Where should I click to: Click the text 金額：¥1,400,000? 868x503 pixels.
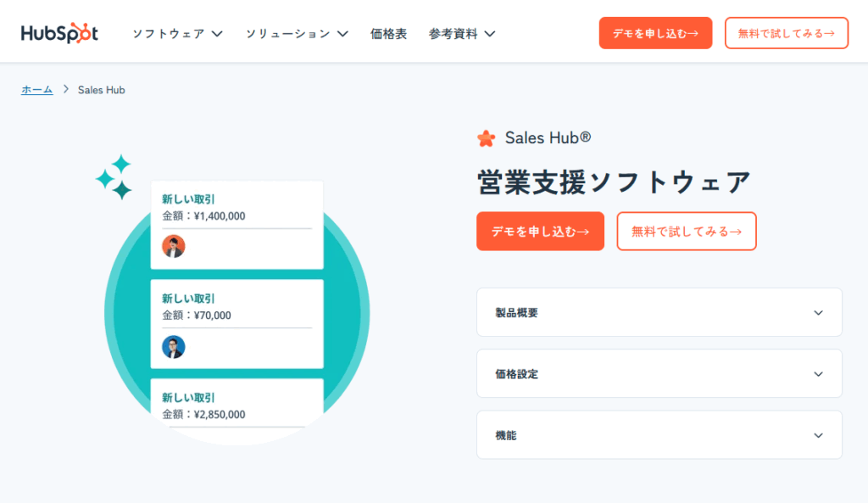click(203, 216)
